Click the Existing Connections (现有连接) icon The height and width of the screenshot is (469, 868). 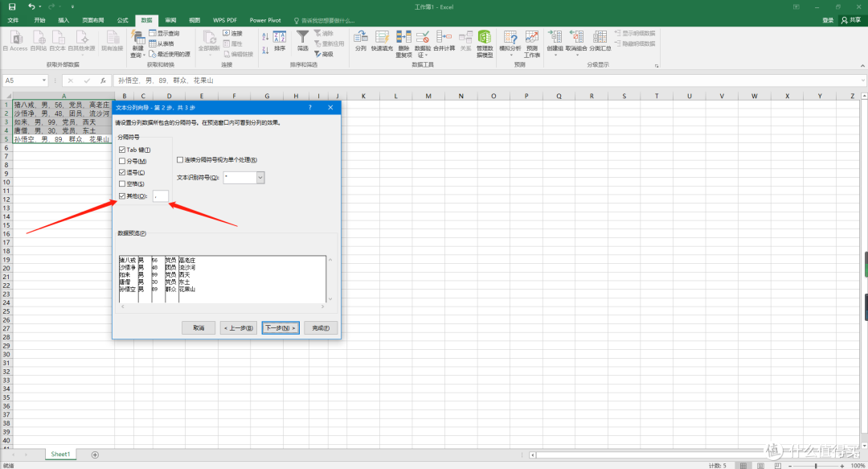point(113,38)
